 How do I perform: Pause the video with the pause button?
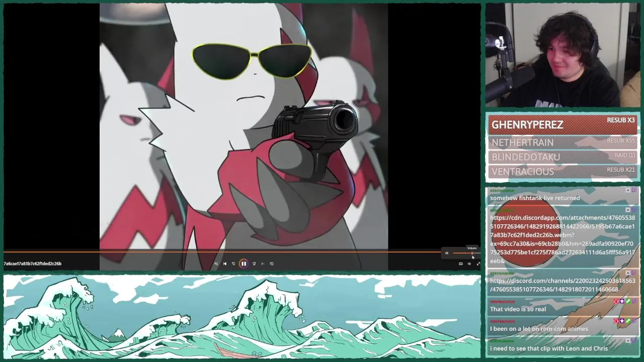pos(244,263)
